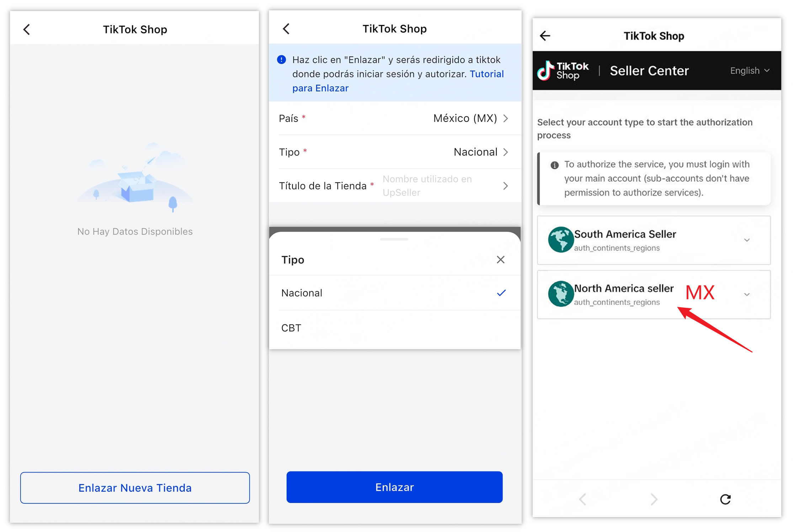Open Tipo field showing Nacional
The image size is (793, 532).
[x=394, y=152]
